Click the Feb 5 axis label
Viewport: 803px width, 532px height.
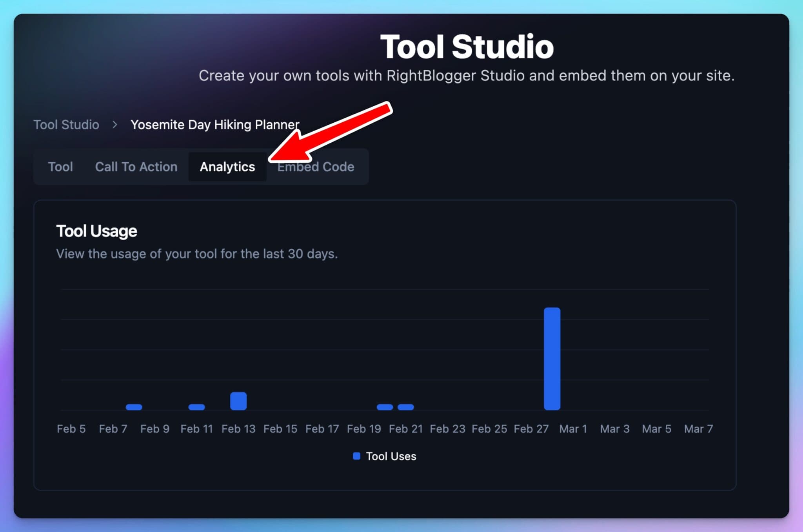[71, 429]
